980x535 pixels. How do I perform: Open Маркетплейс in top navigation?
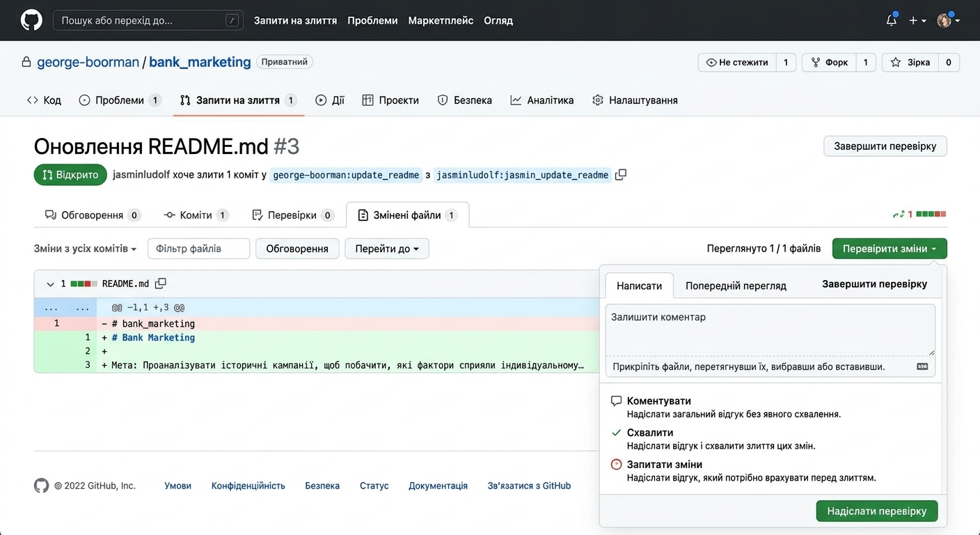click(x=441, y=21)
